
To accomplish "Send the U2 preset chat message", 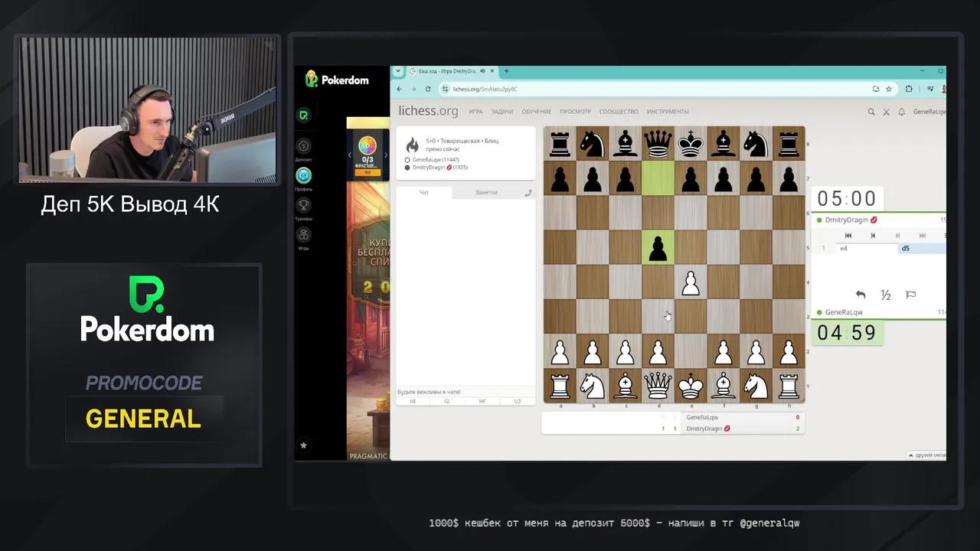I will tap(518, 401).
